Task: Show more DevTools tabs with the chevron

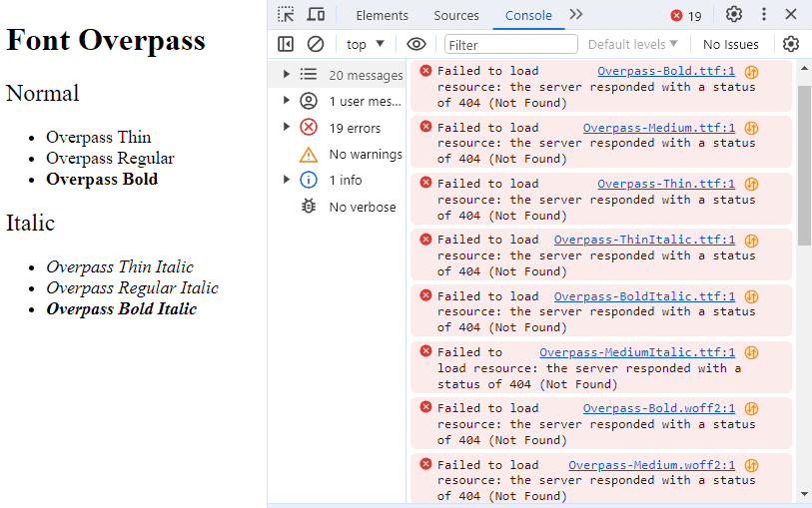Action: (x=576, y=15)
